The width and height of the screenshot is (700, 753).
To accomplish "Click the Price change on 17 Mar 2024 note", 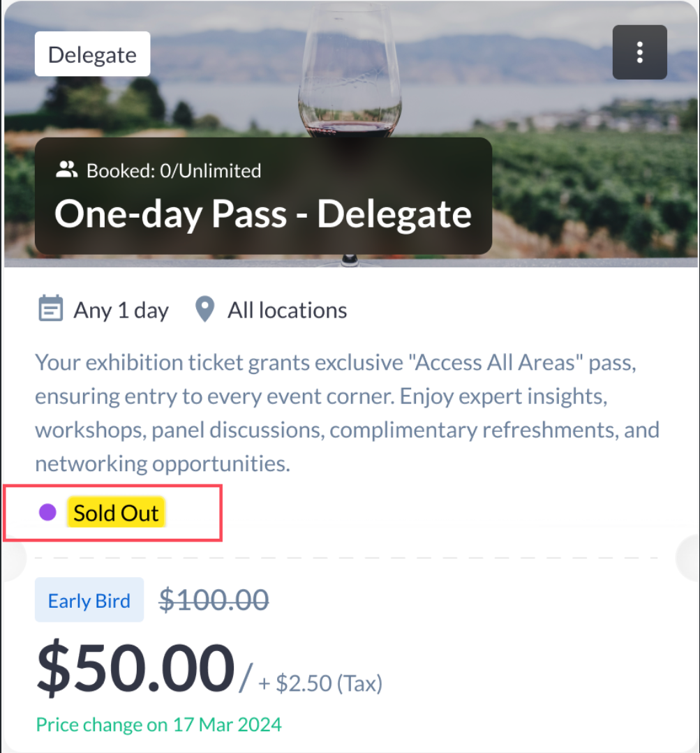I will [x=158, y=724].
